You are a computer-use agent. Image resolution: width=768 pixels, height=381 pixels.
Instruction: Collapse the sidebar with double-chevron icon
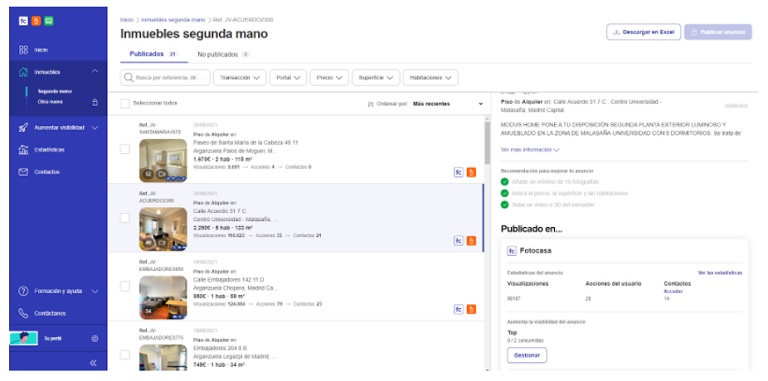(x=93, y=363)
